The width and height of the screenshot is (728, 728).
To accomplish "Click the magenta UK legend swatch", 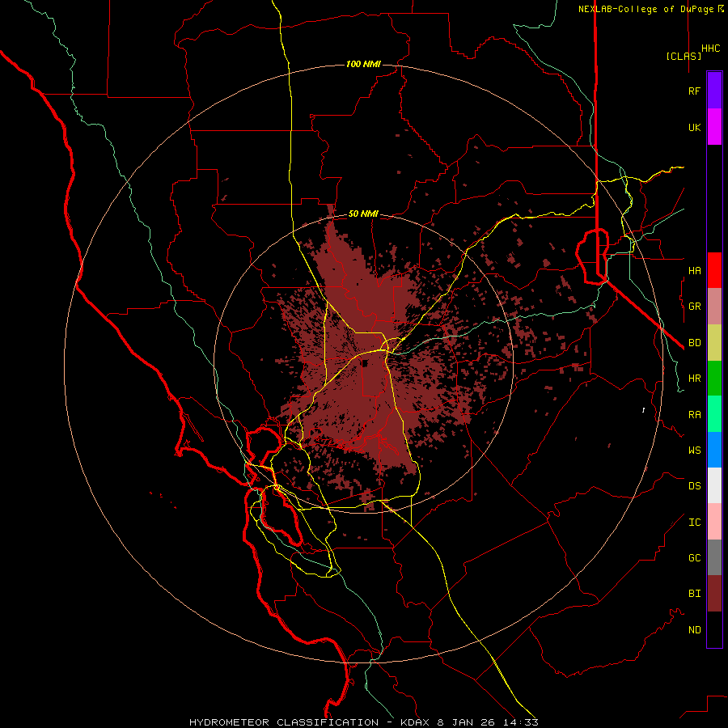I will 714,127.
